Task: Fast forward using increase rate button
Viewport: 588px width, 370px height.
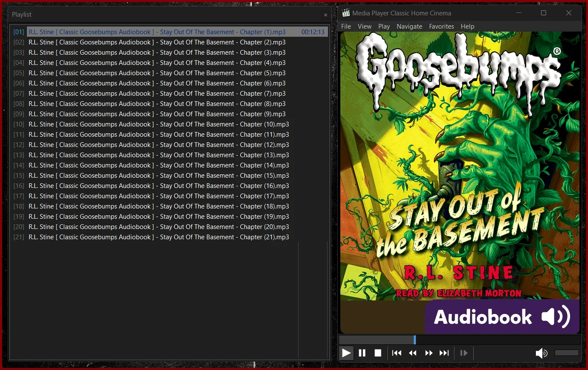Action: pyautogui.click(x=429, y=353)
